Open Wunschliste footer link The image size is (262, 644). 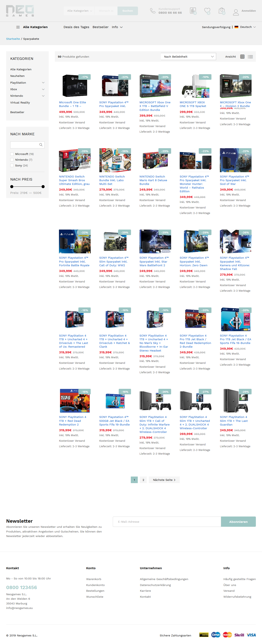(95, 597)
